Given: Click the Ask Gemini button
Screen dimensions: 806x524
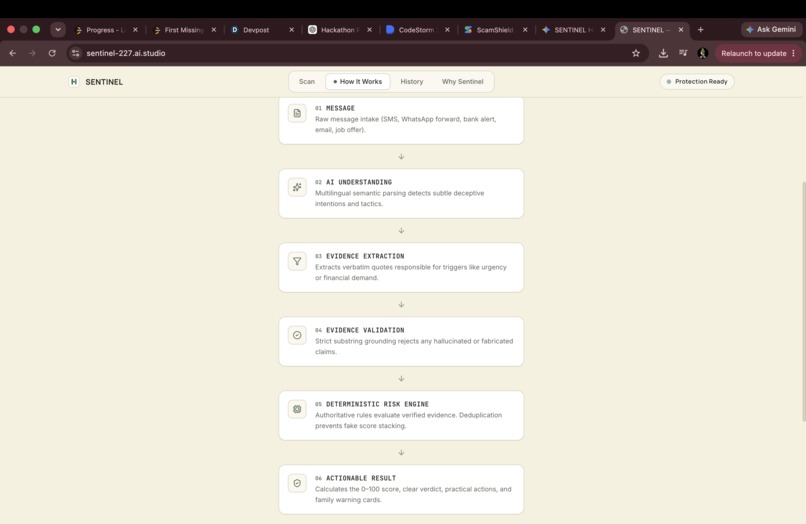Looking at the screenshot, I should coord(771,30).
